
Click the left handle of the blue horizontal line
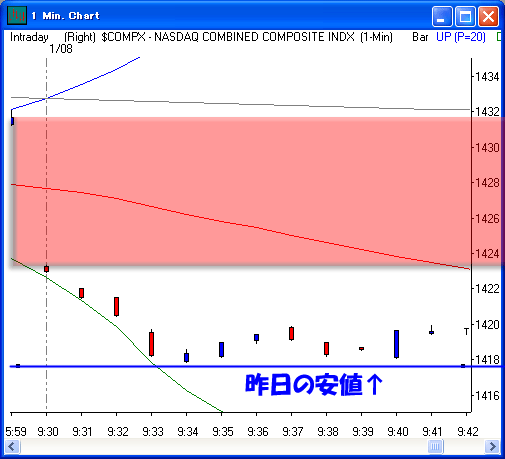(18, 366)
